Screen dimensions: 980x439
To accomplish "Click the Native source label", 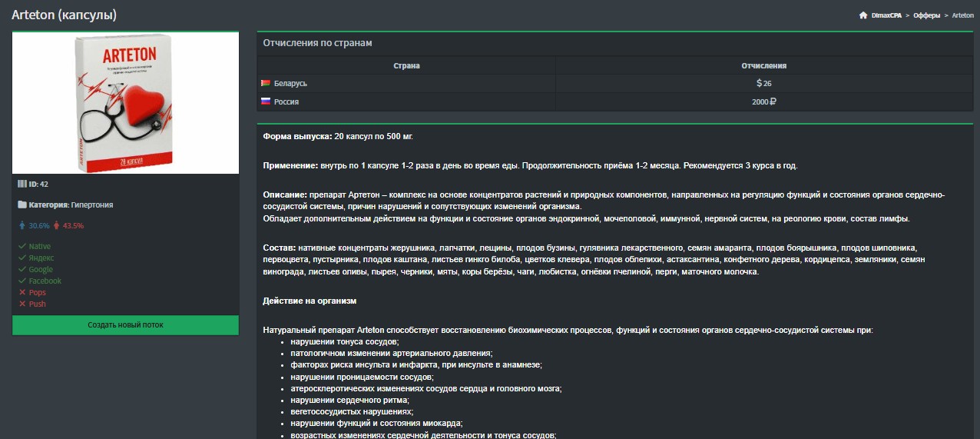I will click(40, 246).
